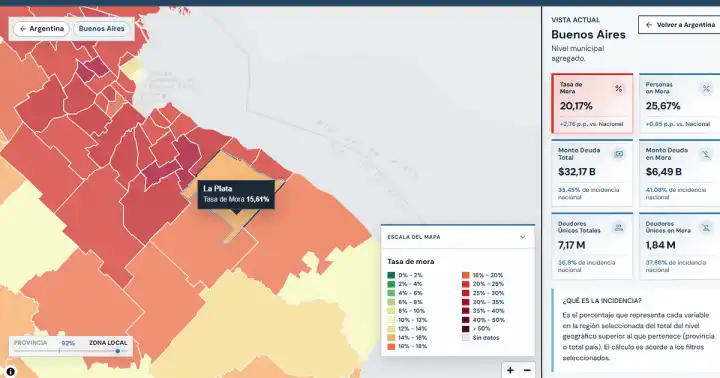
Task: Click the 30% - 35% legend swatch
Action: [x=466, y=302]
